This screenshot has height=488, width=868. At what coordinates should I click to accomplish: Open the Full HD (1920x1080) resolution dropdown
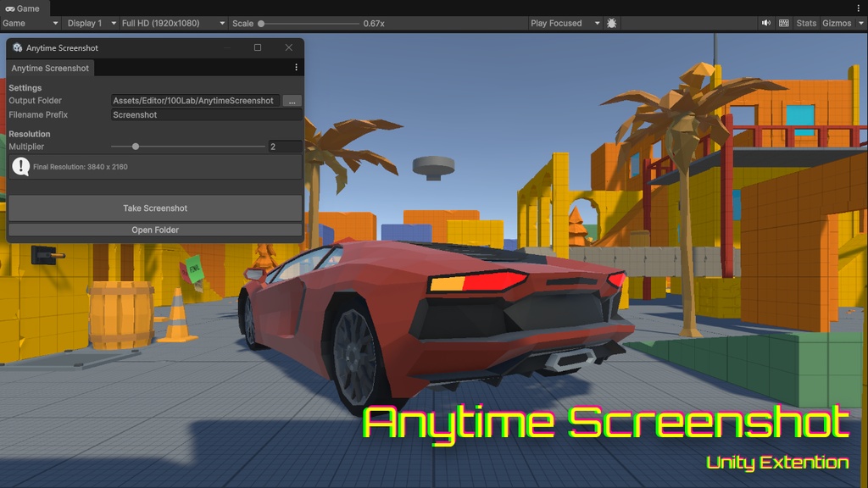[170, 23]
